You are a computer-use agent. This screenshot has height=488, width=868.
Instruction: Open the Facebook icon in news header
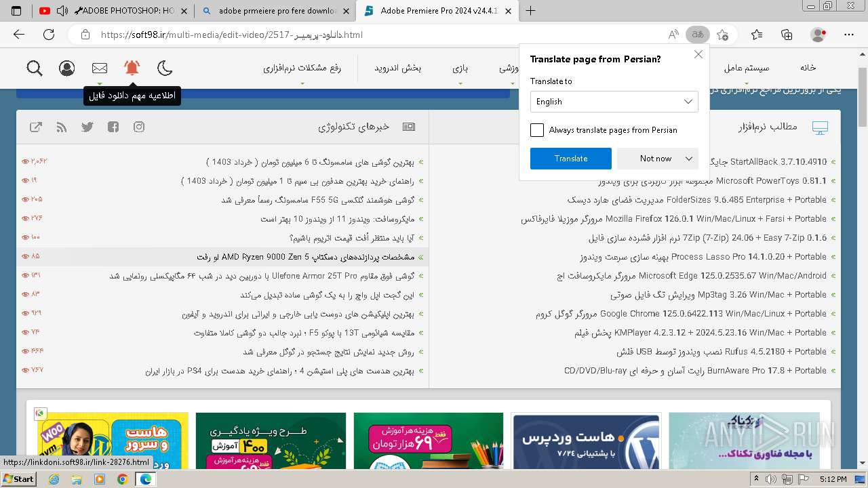113,127
